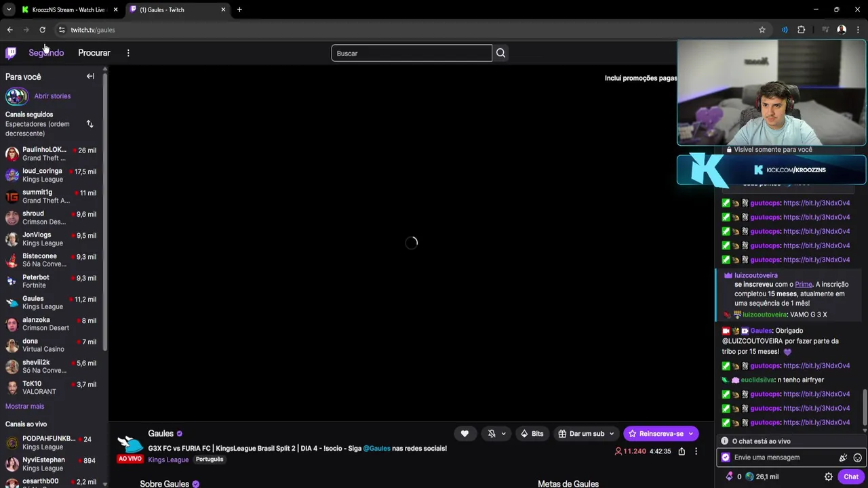868x488 pixels.
Task: Click the Português tag
Action: (210, 460)
